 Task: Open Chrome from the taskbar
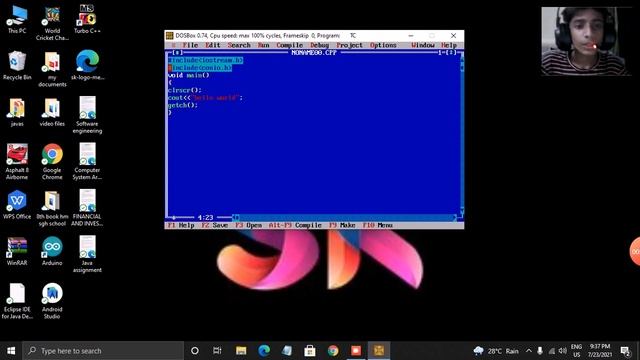click(x=333, y=351)
